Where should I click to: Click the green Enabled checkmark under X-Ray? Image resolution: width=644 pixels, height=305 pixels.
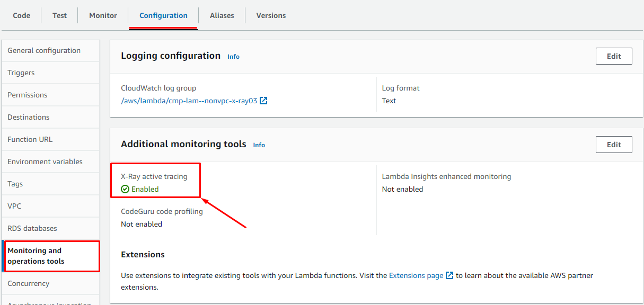pyautogui.click(x=125, y=189)
